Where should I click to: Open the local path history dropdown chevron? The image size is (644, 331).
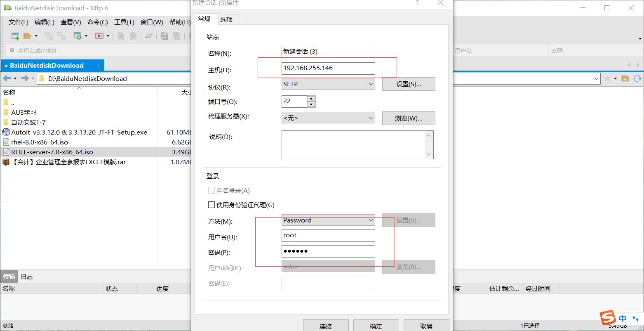click(x=597, y=78)
